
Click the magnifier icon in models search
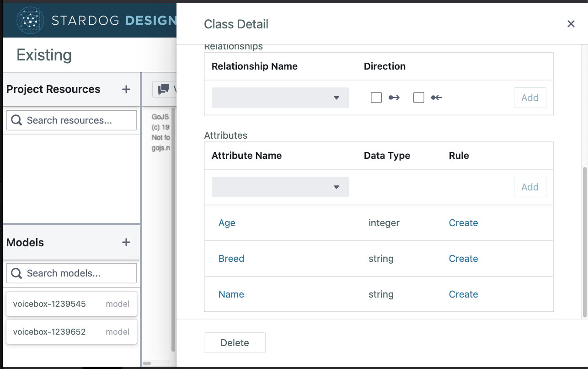coord(16,273)
